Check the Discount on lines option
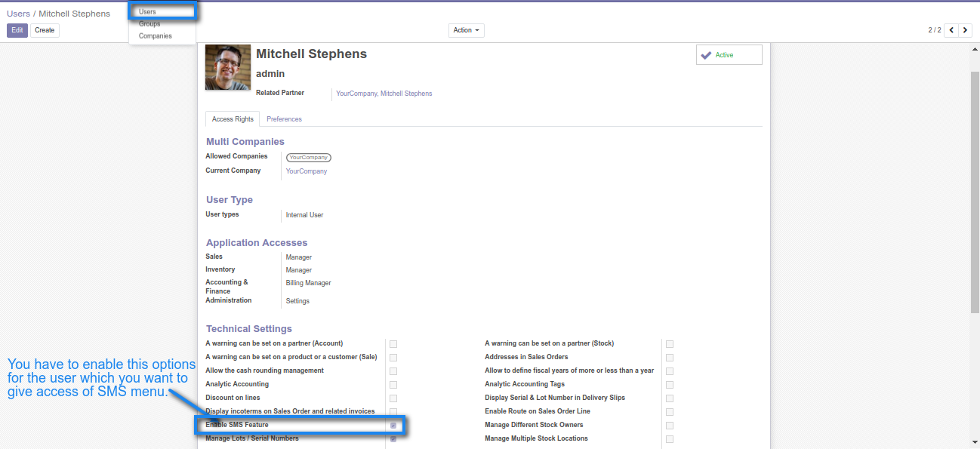The width and height of the screenshot is (980, 449). [x=393, y=398]
